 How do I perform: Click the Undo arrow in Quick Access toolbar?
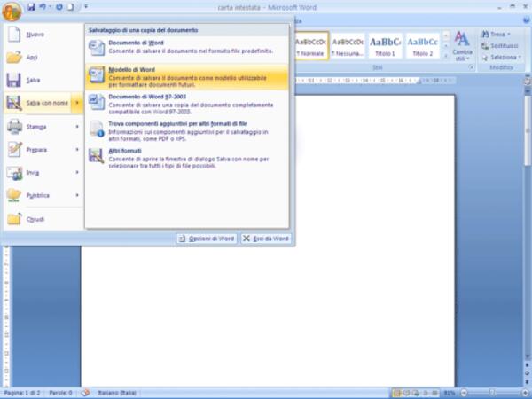tap(43, 7)
